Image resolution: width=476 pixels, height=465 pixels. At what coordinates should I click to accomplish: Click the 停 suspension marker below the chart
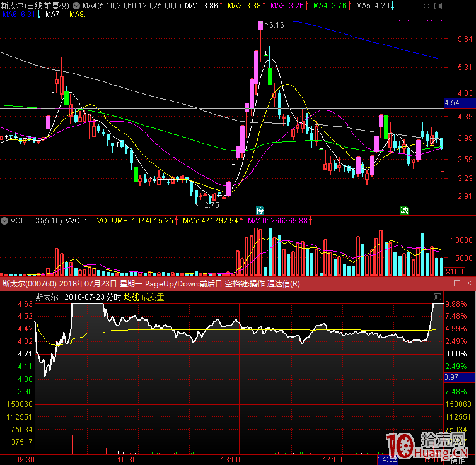pos(260,211)
